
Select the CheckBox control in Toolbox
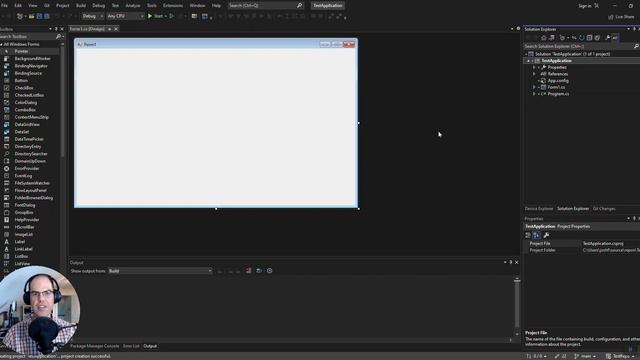24,88
